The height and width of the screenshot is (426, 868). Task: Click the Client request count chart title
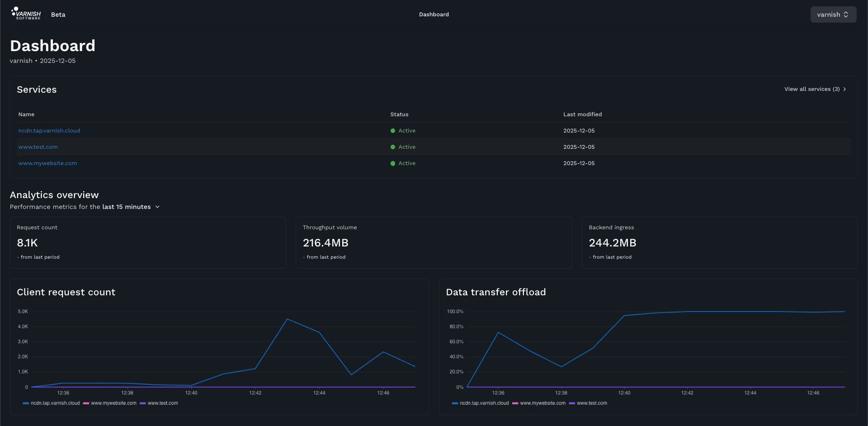pos(66,292)
